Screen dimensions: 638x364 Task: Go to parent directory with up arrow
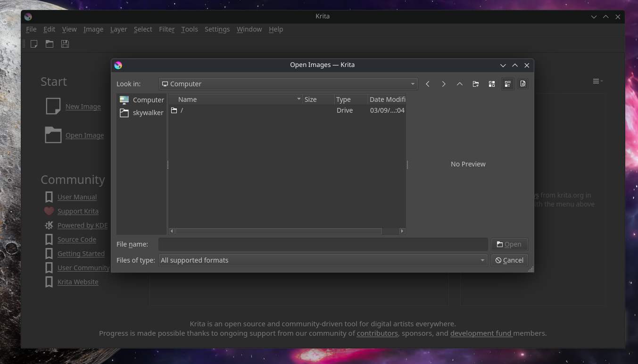[460, 84]
